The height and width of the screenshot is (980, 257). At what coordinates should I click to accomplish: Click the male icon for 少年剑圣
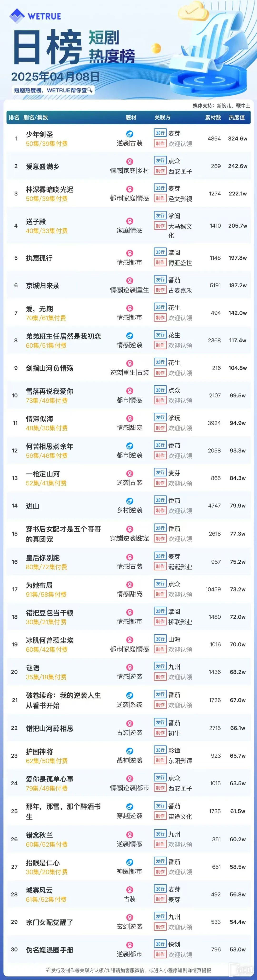point(130,134)
